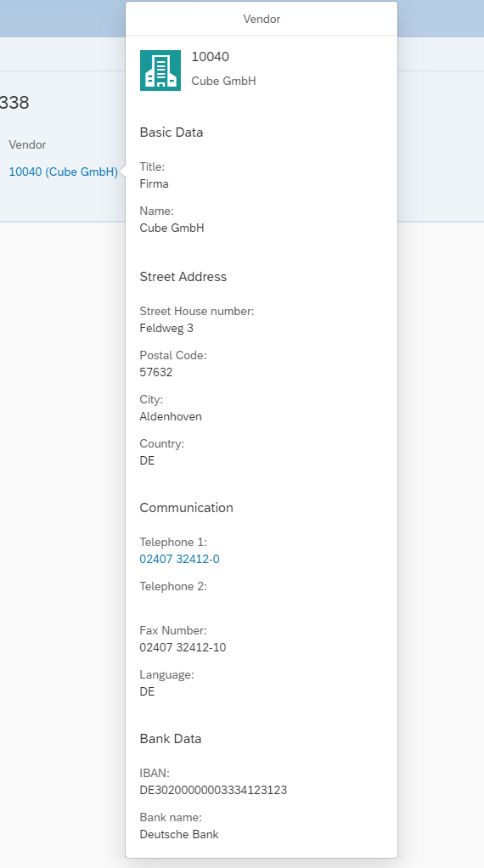484x868 pixels.
Task: Select the street value 'Feldweg 3'
Action: [x=166, y=329]
